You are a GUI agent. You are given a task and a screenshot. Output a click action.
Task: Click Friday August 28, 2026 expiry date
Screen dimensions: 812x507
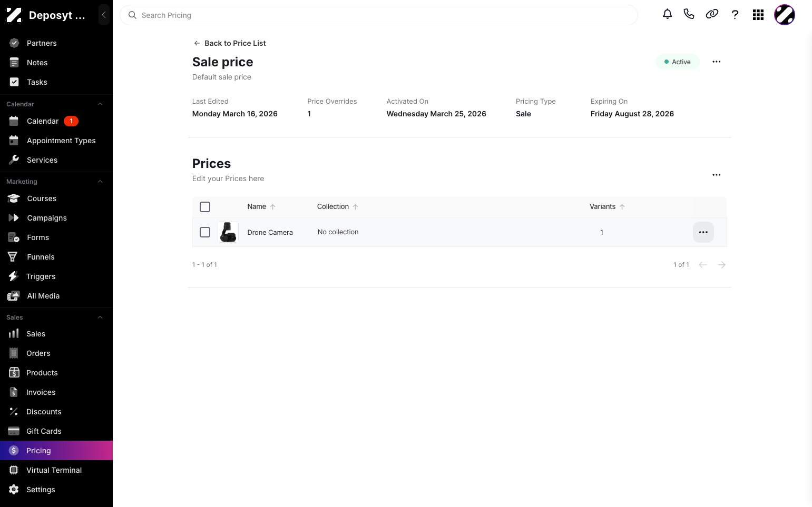[632, 114]
